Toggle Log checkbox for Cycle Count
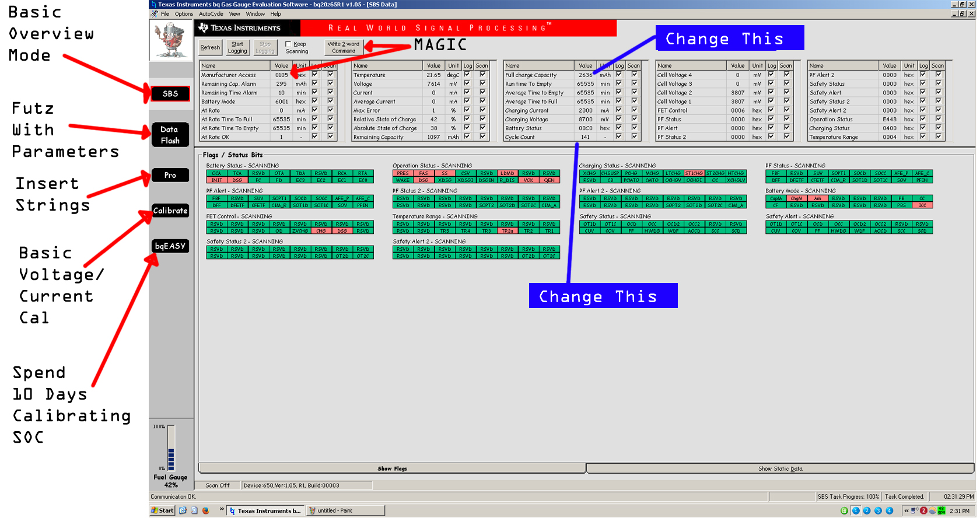980x518 pixels. coord(619,136)
